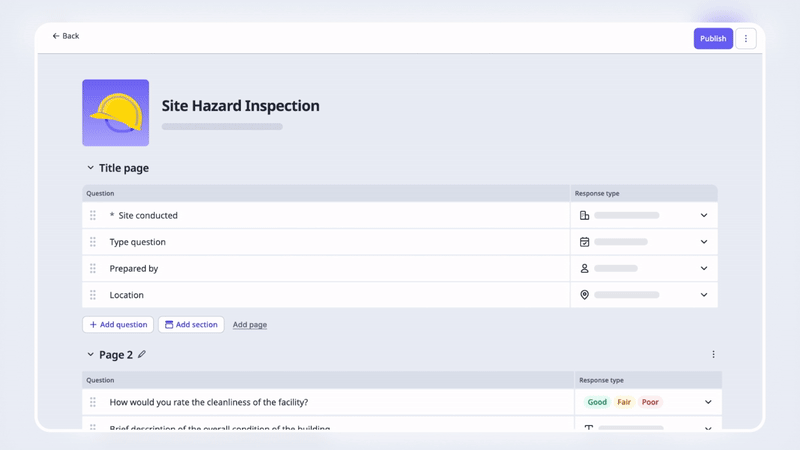Click the person icon in Prepared by row
The width and height of the screenshot is (800, 450).
tap(585, 268)
